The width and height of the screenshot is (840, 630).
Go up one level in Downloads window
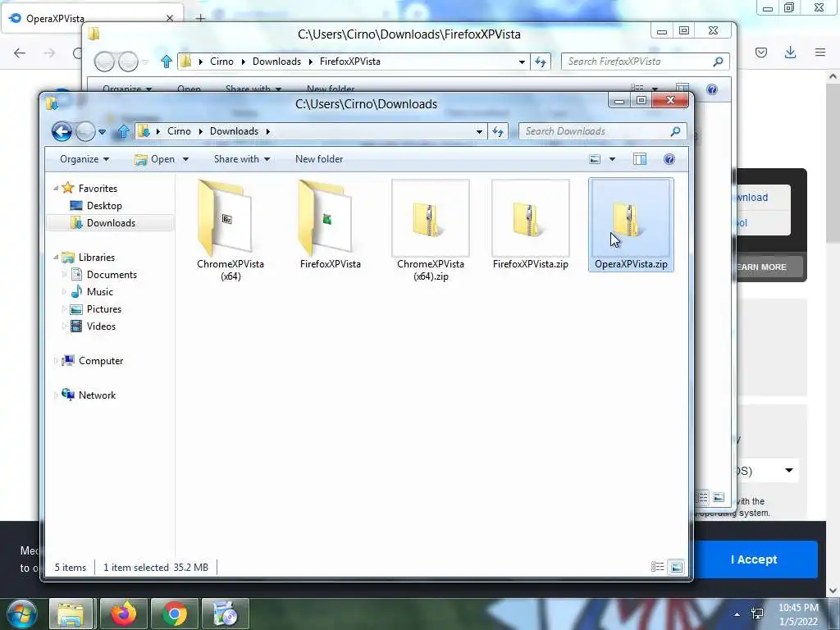coord(123,131)
